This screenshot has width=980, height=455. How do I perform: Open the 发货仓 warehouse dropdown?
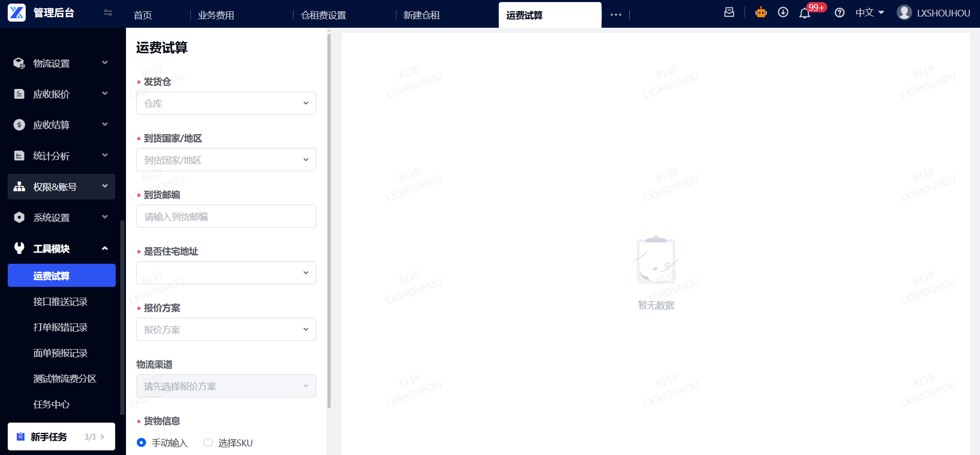226,103
